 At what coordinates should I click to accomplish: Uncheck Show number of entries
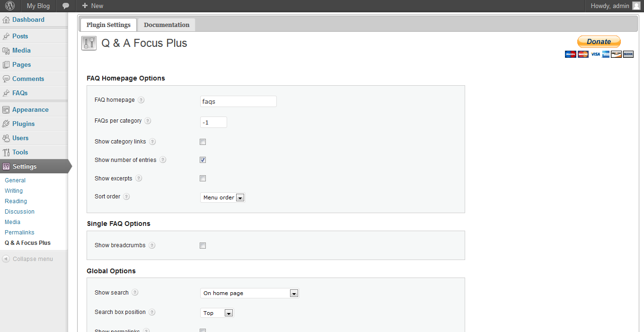203,160
